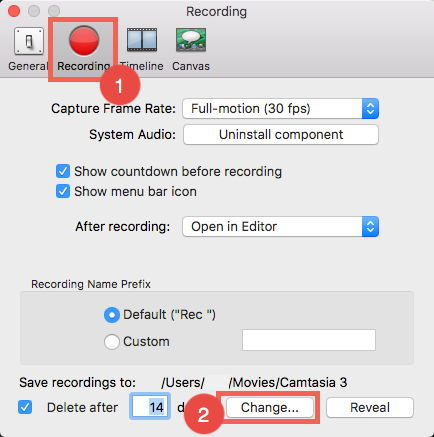Click the Reveal button
This screenshot has height=437, width=434.
(x=370, y=407)
